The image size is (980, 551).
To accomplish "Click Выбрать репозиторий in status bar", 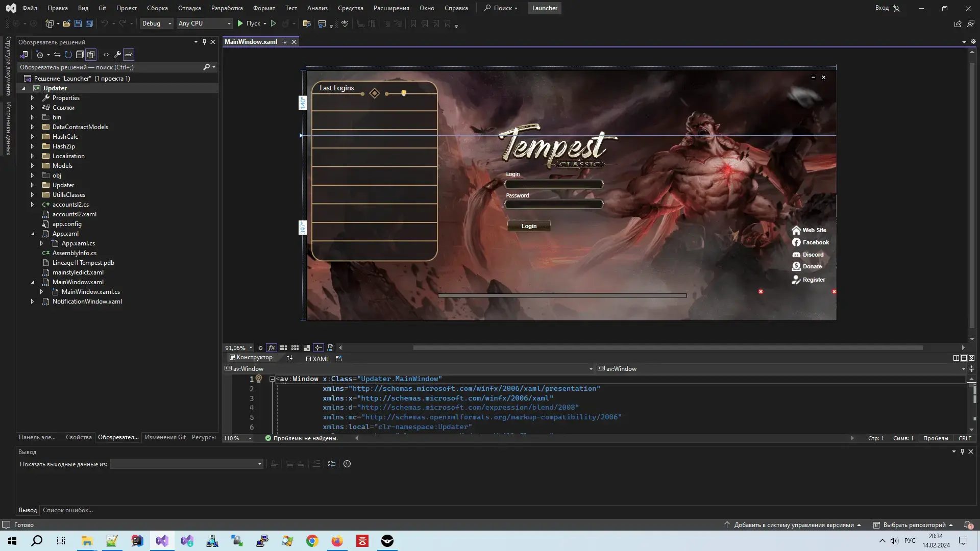I will [913, 525].
